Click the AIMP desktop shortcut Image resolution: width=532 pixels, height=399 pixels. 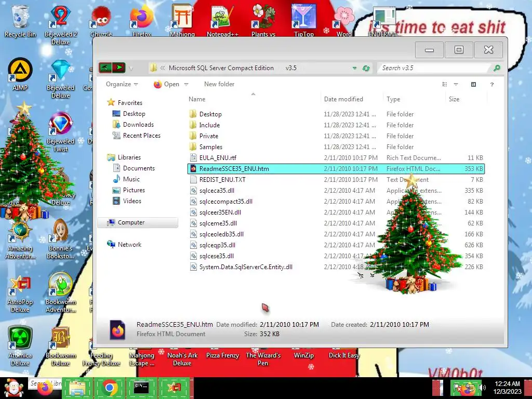[20, 75]
